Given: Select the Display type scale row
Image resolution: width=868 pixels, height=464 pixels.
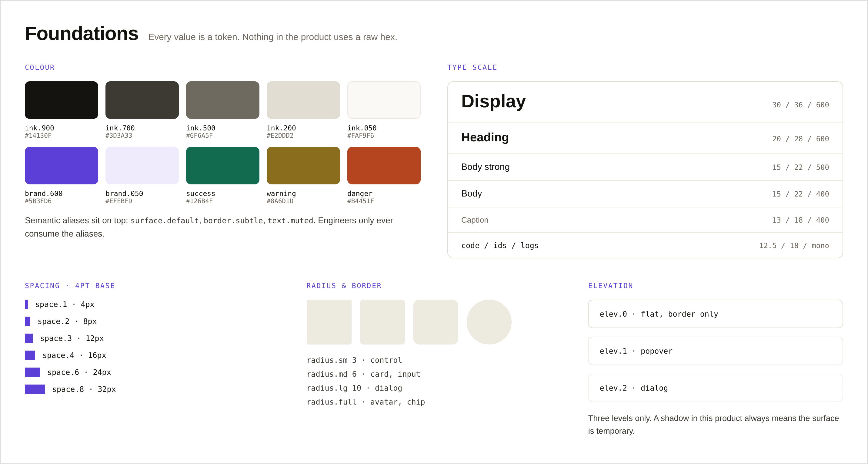Looking at the screenshot, I should pos(645,102).
